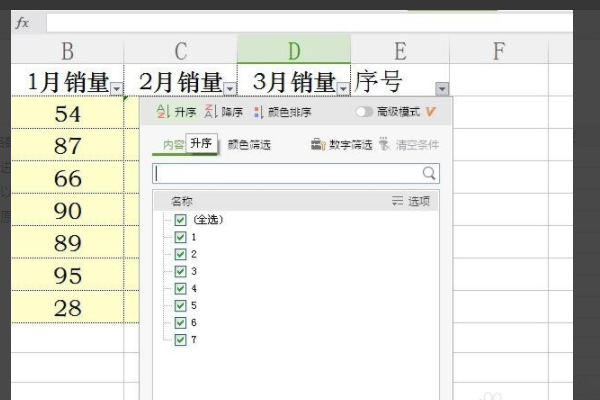Uncheck the checkbox for value 6
Screen dimensions: 600x400
pyautogui.click(x=180, y=323)
